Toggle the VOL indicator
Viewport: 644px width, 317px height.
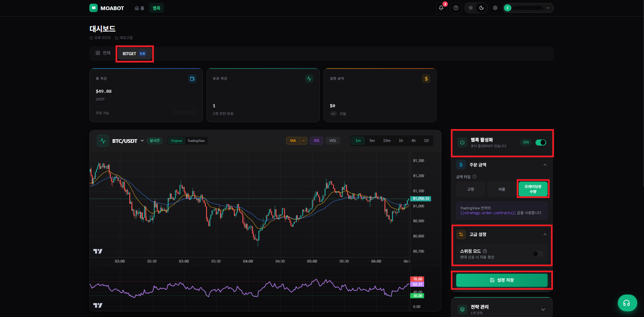coord(333,141)
